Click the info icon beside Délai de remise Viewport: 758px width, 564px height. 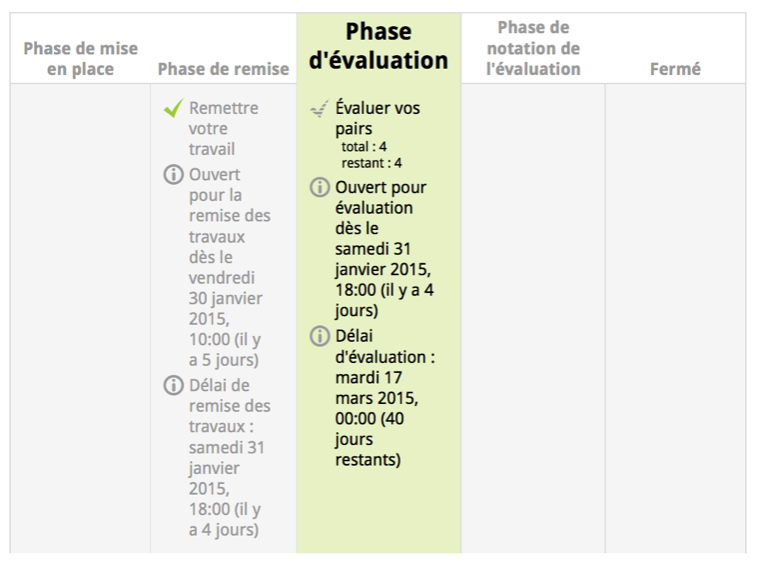click(x=174, y=385)
